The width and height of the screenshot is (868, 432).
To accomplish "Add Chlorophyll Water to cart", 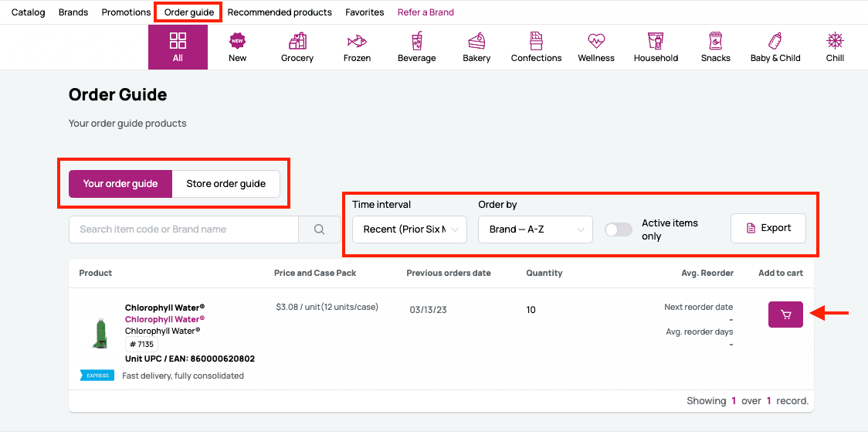I will coord(785,315).
